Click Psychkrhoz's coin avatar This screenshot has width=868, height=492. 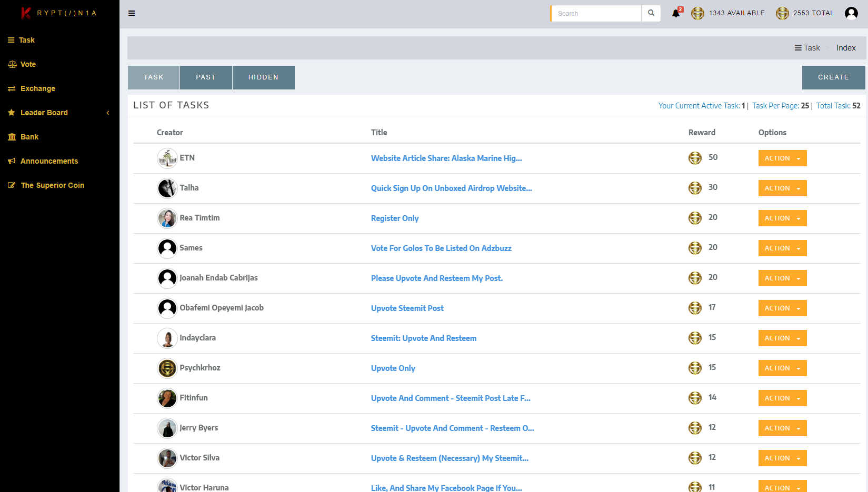pyautogui.click(x=167, y=368)
